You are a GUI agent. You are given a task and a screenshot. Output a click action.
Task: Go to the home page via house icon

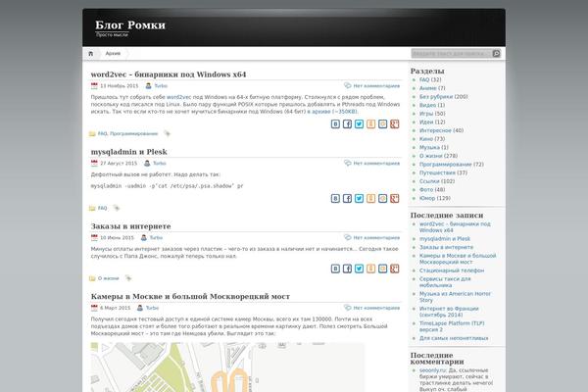90,54
